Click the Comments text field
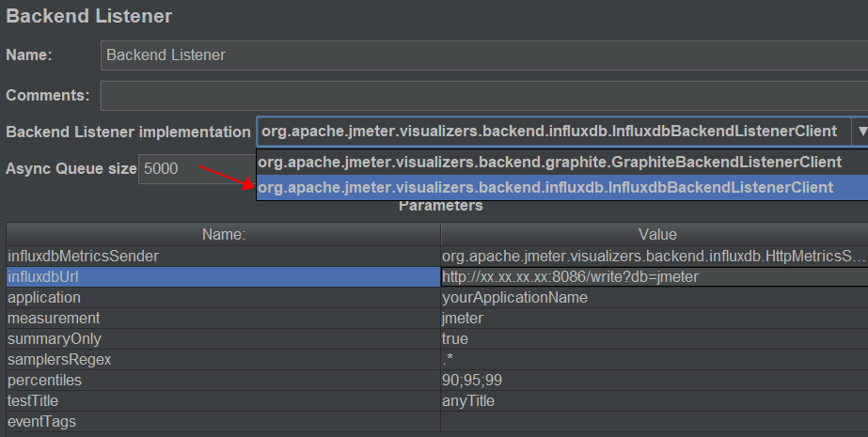868x437 pixels. point(483,95)
